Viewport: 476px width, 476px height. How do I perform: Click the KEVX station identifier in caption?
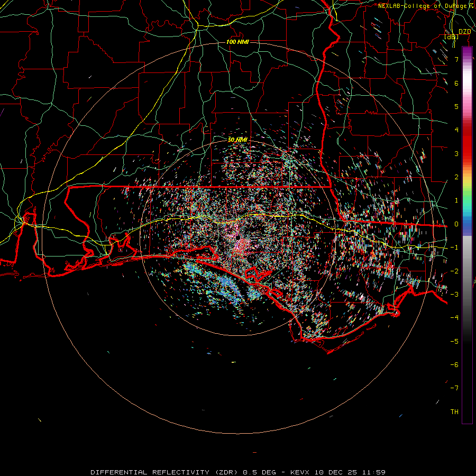(x=300, y=472)
